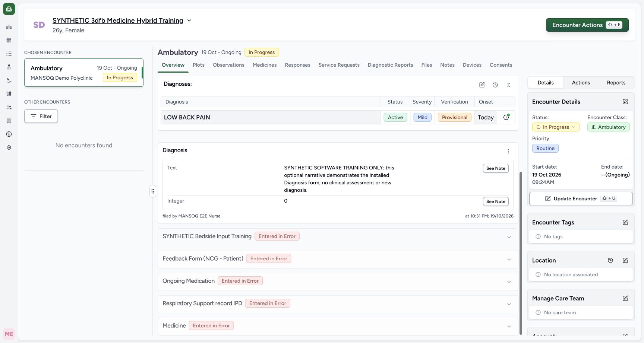The image size is (644, 343).
Task: View diagnoses history clock icon
Action: click(495, 85)
